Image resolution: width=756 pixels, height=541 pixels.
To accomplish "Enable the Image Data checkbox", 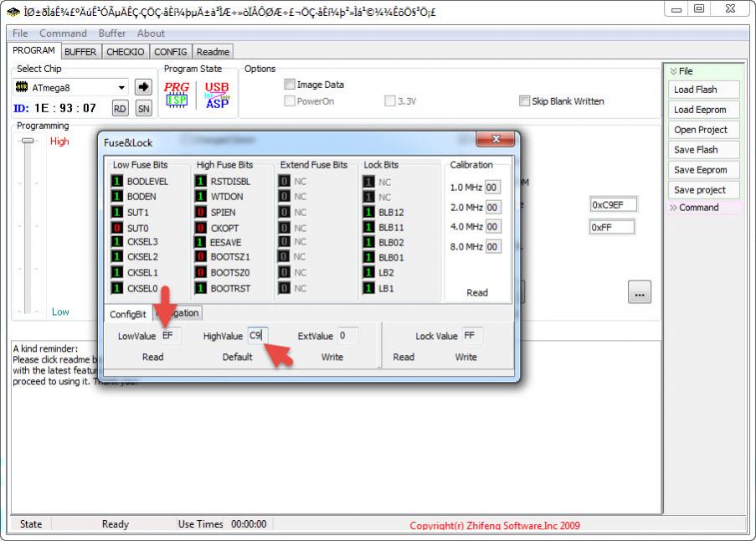I will (290, 85).
